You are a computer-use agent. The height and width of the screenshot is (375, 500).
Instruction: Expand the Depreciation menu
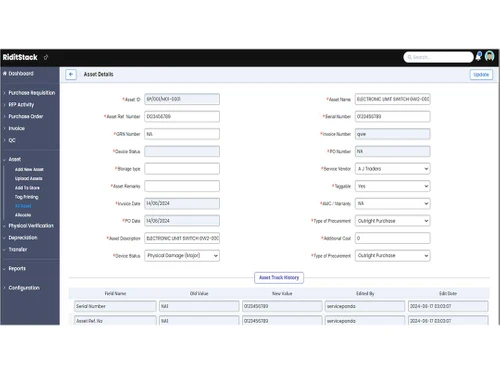click(23, 238)
